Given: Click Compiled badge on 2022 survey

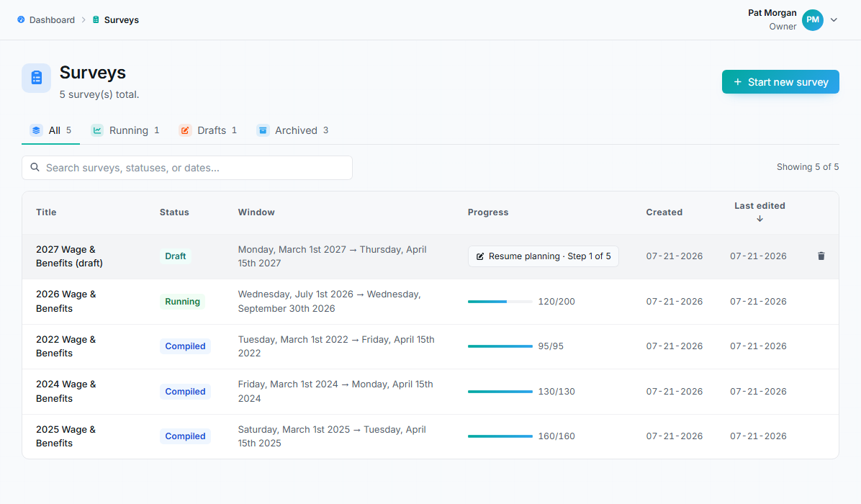Looking at the screenshot, I should click(185, 346).
